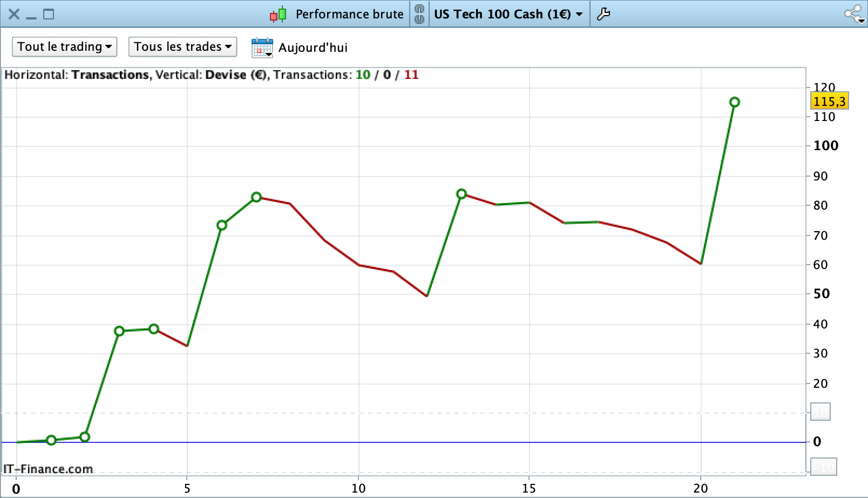Screen dimensions: 868x498
Task: Click the "5" label on the transactions axis
Action: click(187, 489)
